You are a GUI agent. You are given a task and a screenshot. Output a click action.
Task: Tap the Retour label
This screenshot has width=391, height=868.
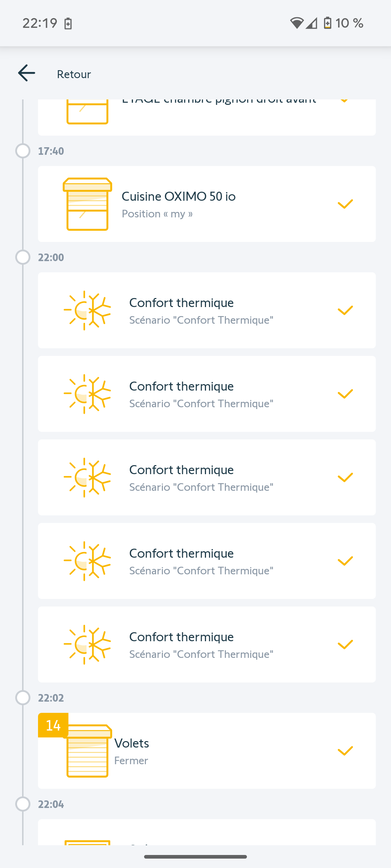point(74,74)
